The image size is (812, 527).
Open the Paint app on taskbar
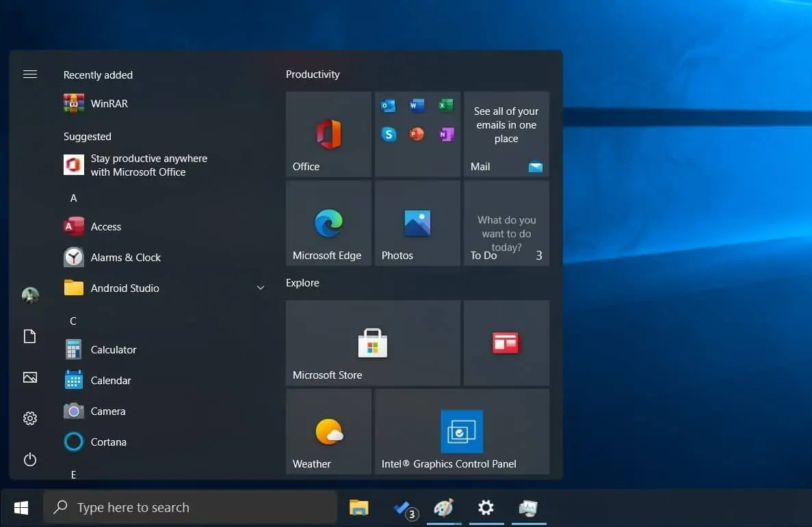pos(444,507)
